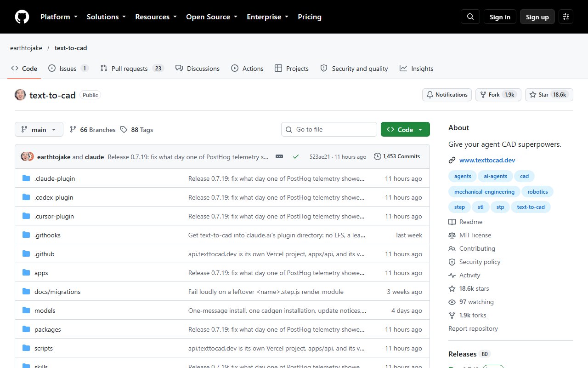This screenshot has height=368, width=588.
Task: Open the .githooks folder
Action: pyautogui.click(x=47, y=235)
